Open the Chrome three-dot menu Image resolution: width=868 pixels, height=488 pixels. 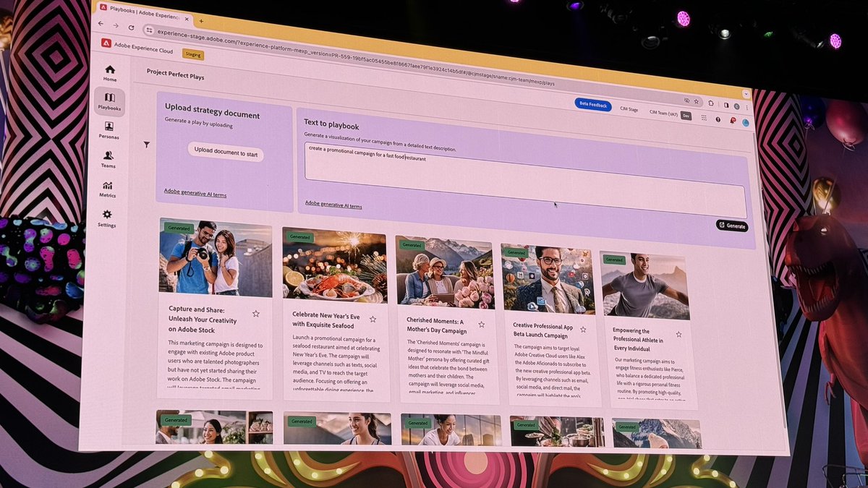point(746,106)
